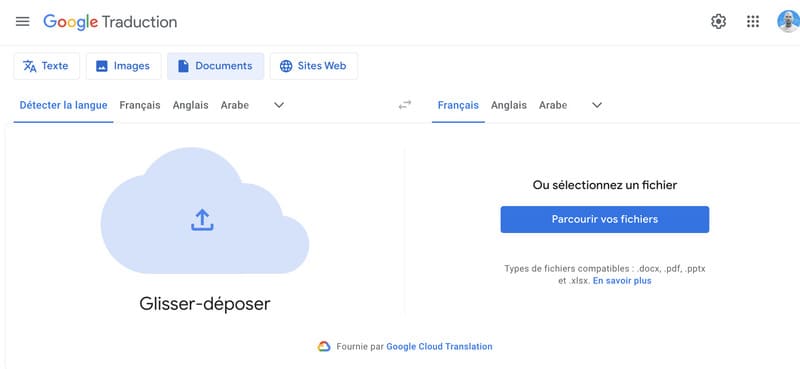Click the Google Cloud logo icon
800x369 pixels.
click(x=324, y=347)
